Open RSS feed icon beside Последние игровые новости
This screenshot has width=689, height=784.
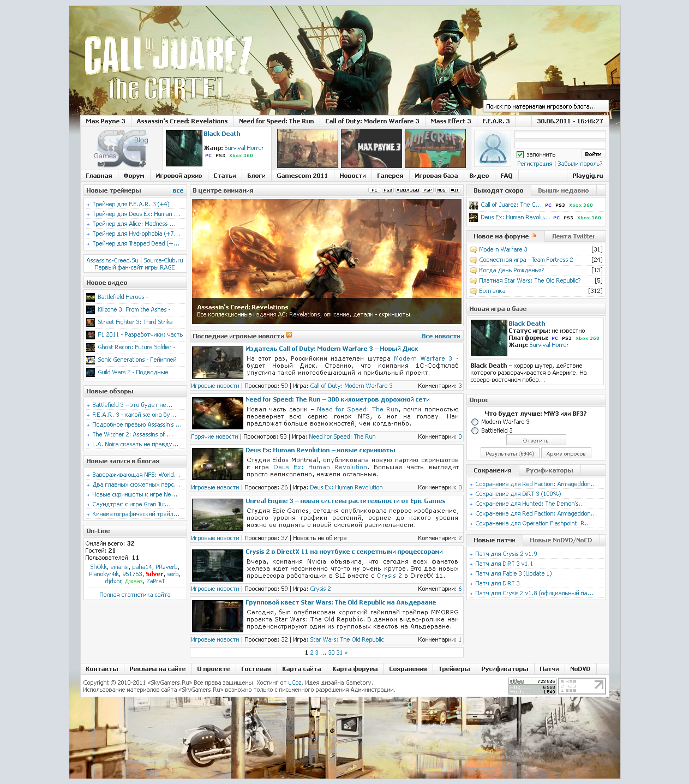coord(289,336)
